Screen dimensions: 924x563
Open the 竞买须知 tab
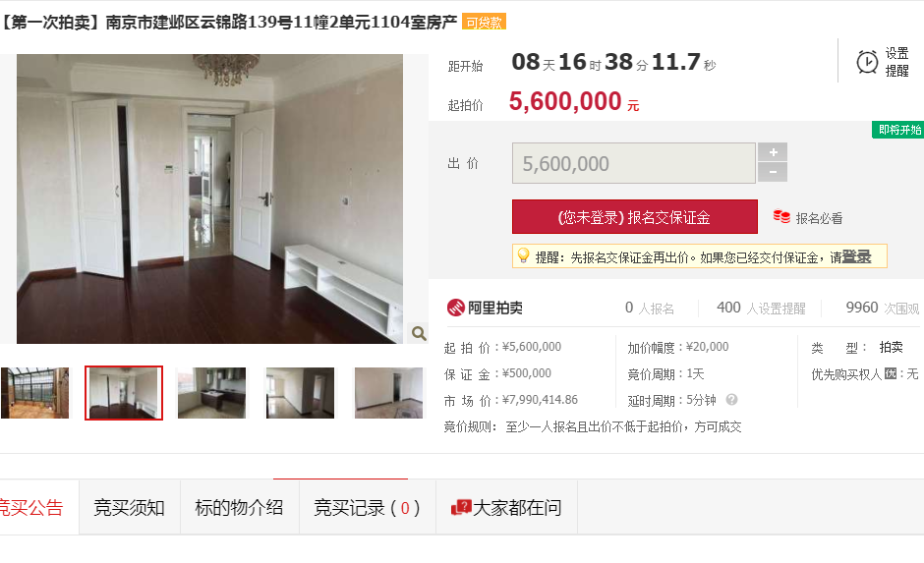click(129, 508)
